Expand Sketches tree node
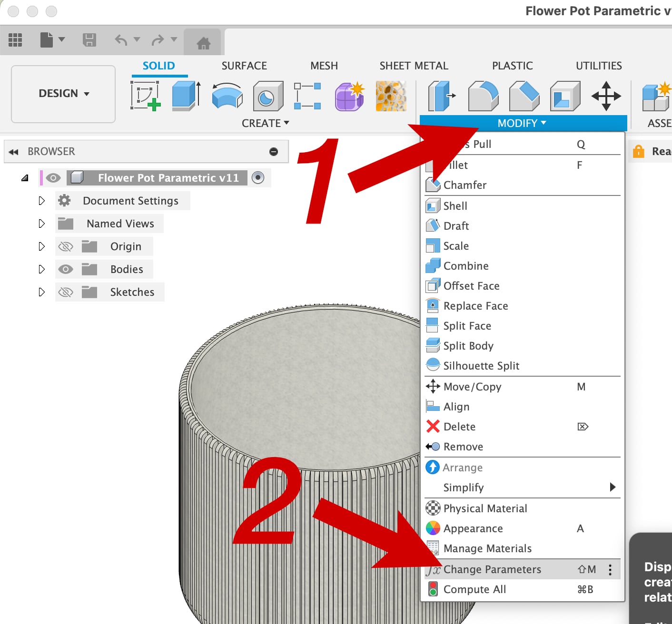Image resolution: width=672 pixels, height=624 pixels. point(42,292)
